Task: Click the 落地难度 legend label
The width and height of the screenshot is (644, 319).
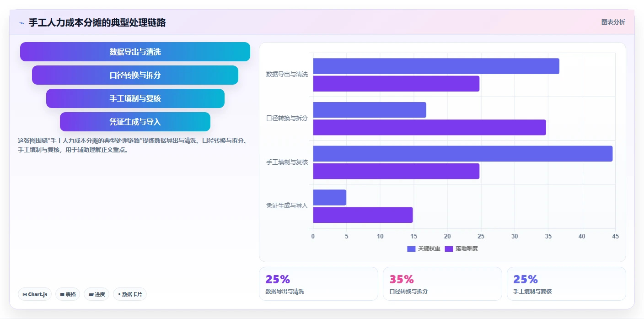Action: 467,249
